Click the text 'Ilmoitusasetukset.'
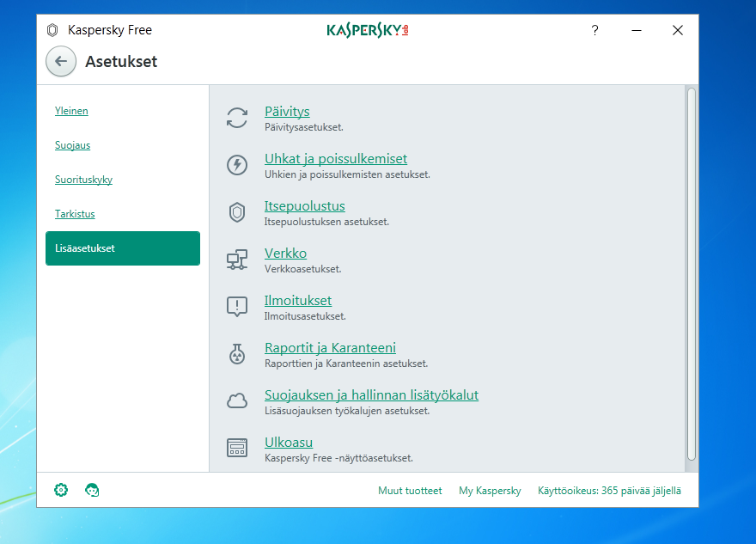This screenshot has height=544, width=756. click(305, 316)
